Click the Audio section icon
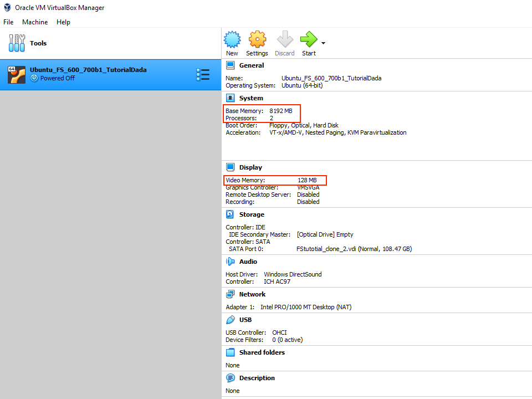532x399 pixels. pyautogui.click(x=231, y=262)
